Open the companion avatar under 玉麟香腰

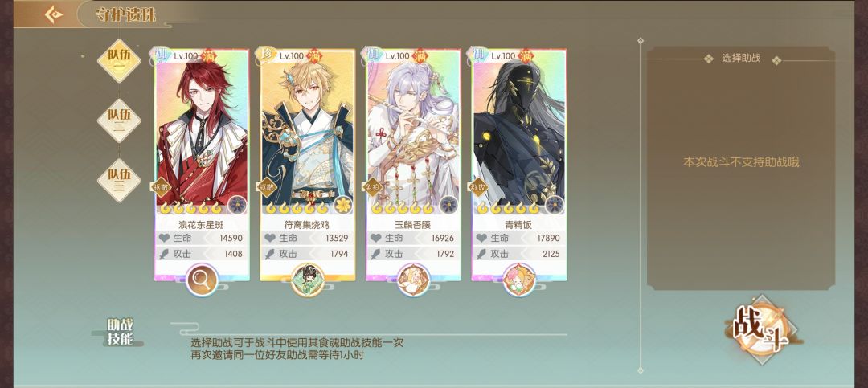414,280
